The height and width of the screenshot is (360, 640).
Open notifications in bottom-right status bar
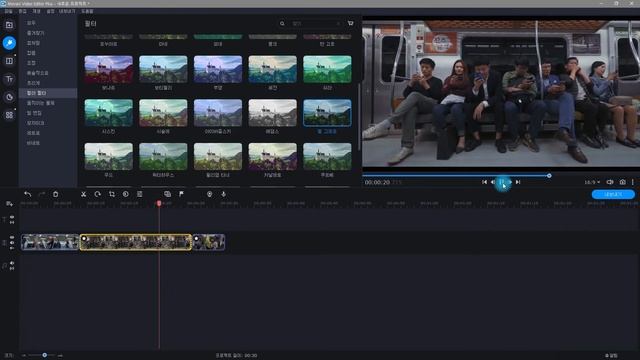tap(611, 356)
